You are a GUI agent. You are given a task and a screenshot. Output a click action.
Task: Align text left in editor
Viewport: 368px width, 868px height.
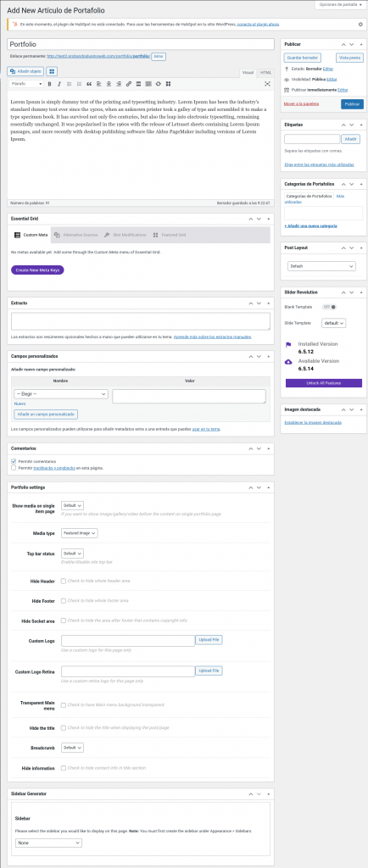click(x=98, y=84)
